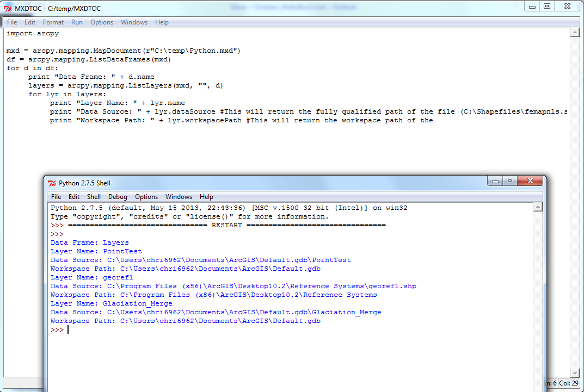The height and width of the screenshot is (392, 584).
Task: Click 'Layer Name: PointTest' output line
Action: [96, 251]
